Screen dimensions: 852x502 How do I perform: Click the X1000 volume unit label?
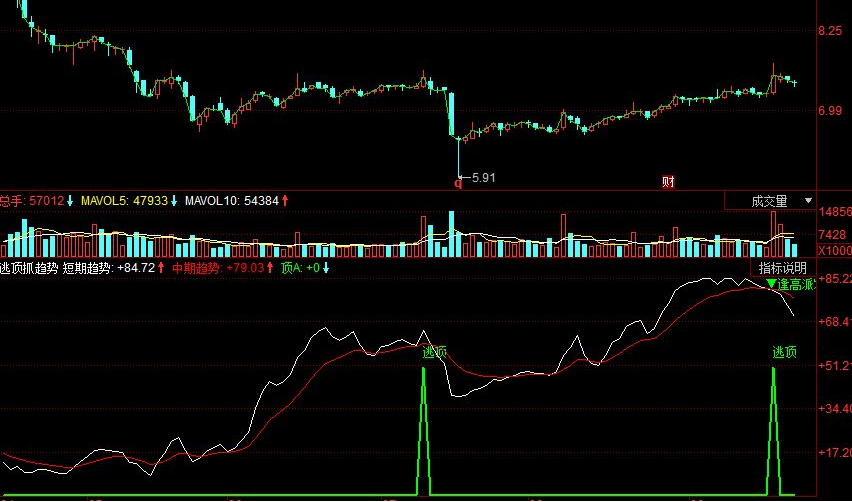click(x=834, y=250)
